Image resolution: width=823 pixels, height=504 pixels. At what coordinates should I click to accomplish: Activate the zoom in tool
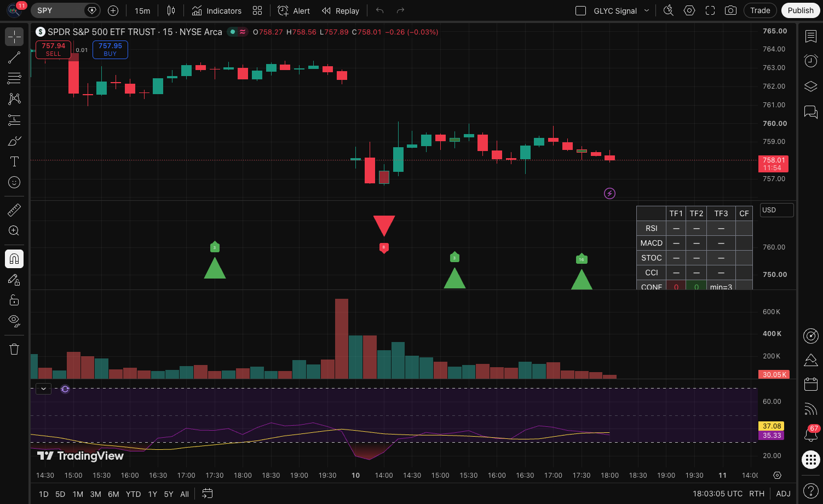click(14, 230)
